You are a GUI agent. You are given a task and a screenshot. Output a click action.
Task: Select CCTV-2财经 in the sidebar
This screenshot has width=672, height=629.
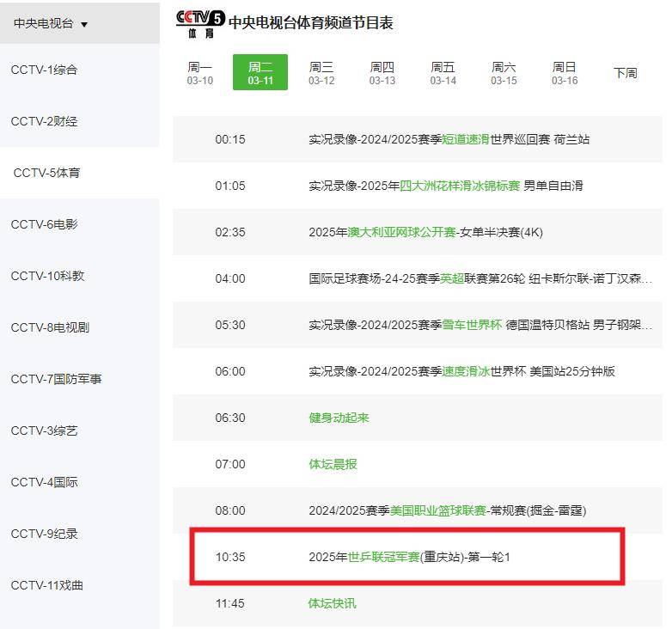click(x=44, y=121)
